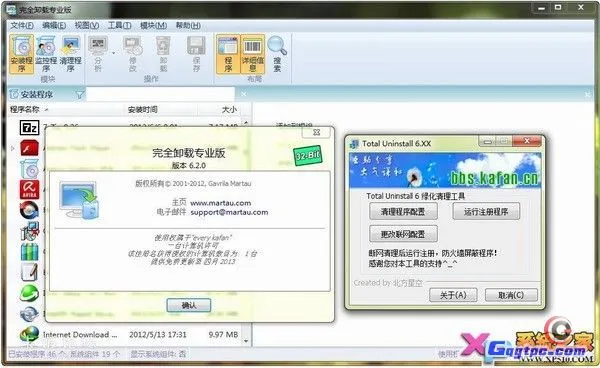The height and width of the screenshot is (368, 600).
Task: Click the 保存 floppy disk toolbar icon
Action: 196,54
